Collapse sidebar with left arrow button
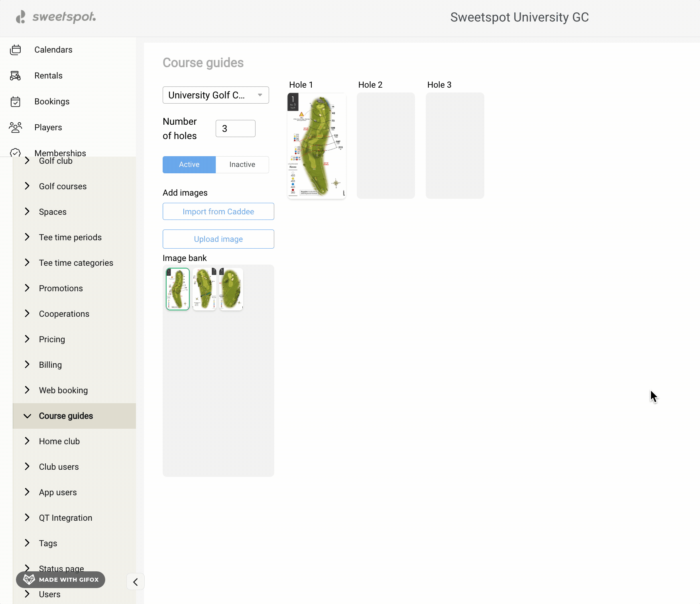The width and height of the screenshot is (700, 604). pos(136,582)
